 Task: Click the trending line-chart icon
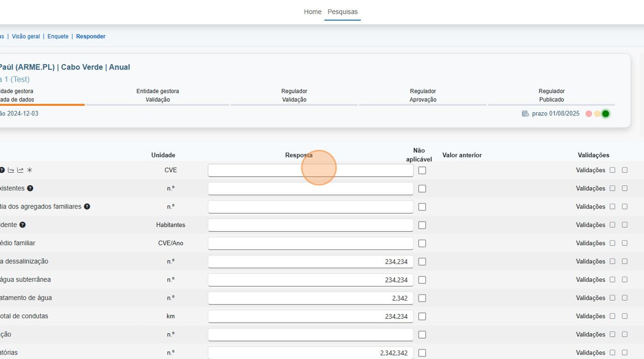pos(20,170)
